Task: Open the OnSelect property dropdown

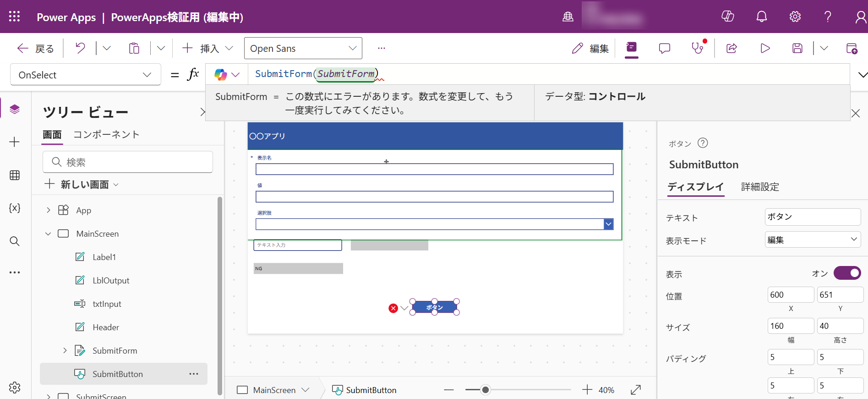Action: (x=86, y=75)
